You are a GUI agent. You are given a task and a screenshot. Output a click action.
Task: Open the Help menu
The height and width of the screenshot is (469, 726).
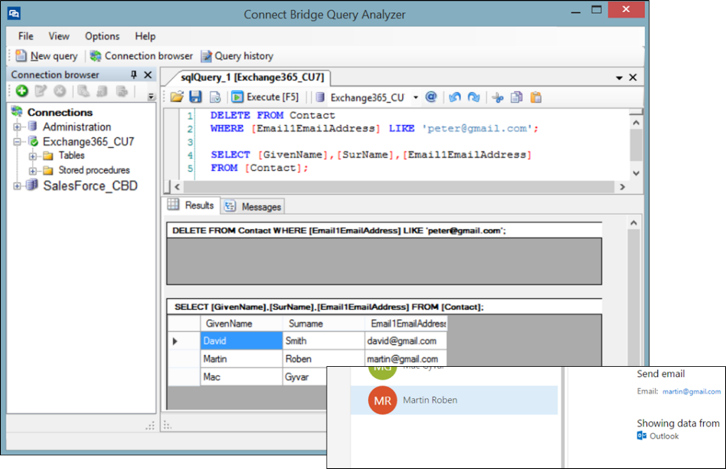click(145, 36)
